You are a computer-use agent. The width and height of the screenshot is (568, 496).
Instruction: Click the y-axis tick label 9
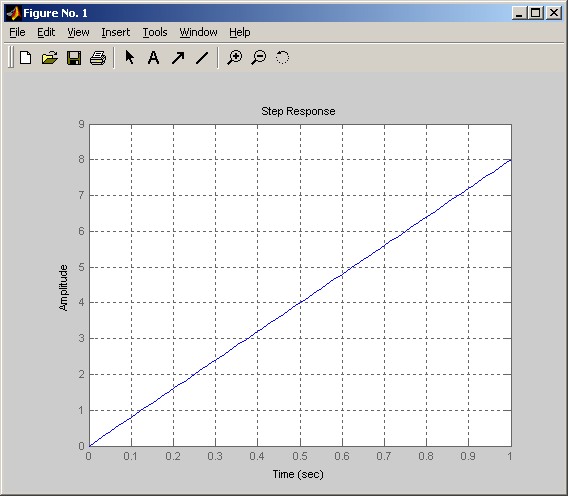tap(82, 124)
